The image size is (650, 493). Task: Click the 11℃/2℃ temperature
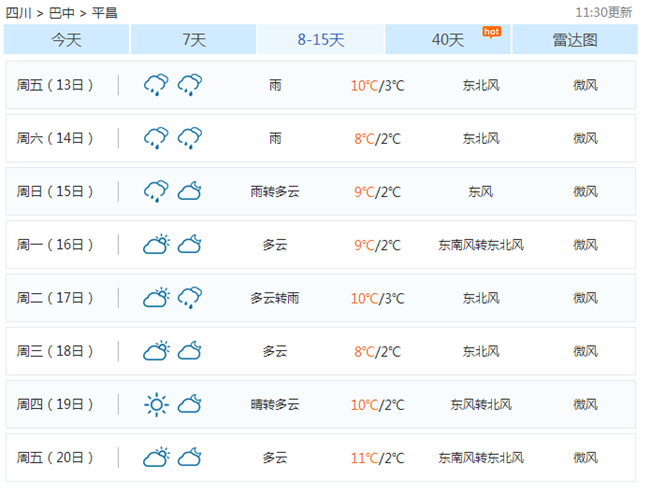click(378, 458)
